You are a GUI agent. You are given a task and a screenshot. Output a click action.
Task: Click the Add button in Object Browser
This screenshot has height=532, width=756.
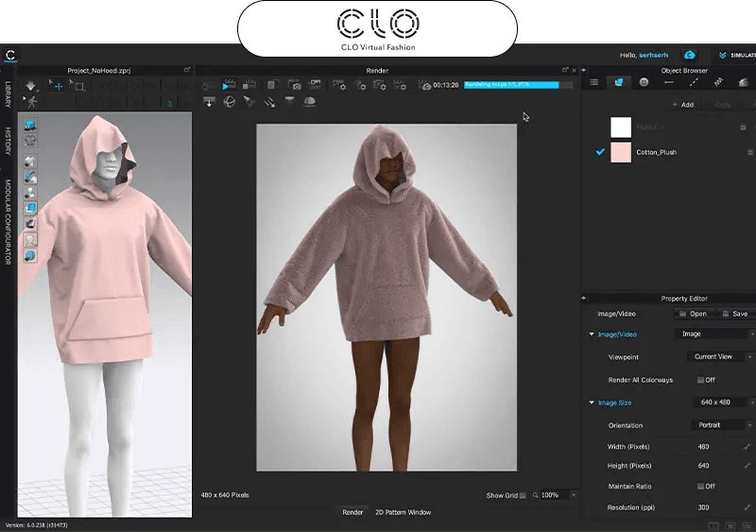(682, 105)
